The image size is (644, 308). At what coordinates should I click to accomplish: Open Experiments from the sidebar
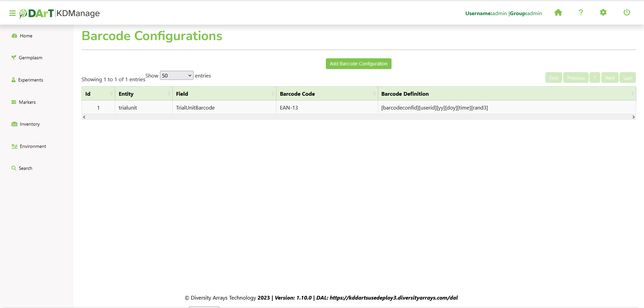(x=30, y=80)
